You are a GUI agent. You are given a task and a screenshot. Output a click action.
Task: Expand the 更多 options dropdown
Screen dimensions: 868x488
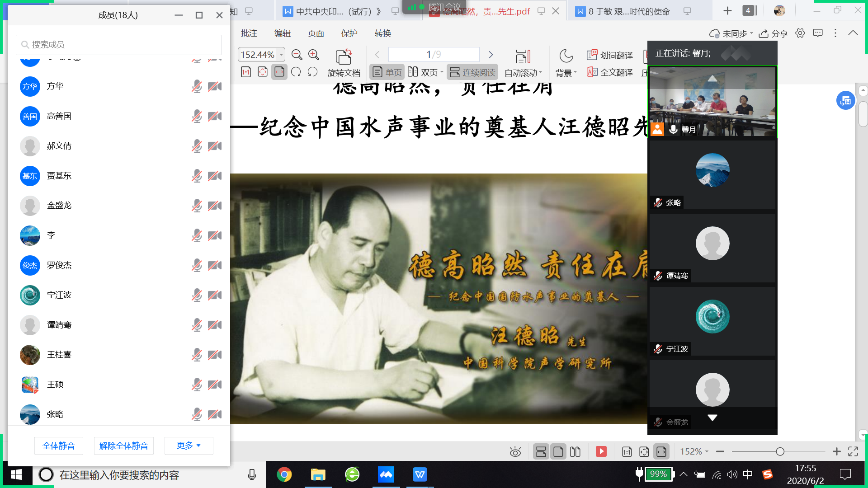(x=189, y=446)
